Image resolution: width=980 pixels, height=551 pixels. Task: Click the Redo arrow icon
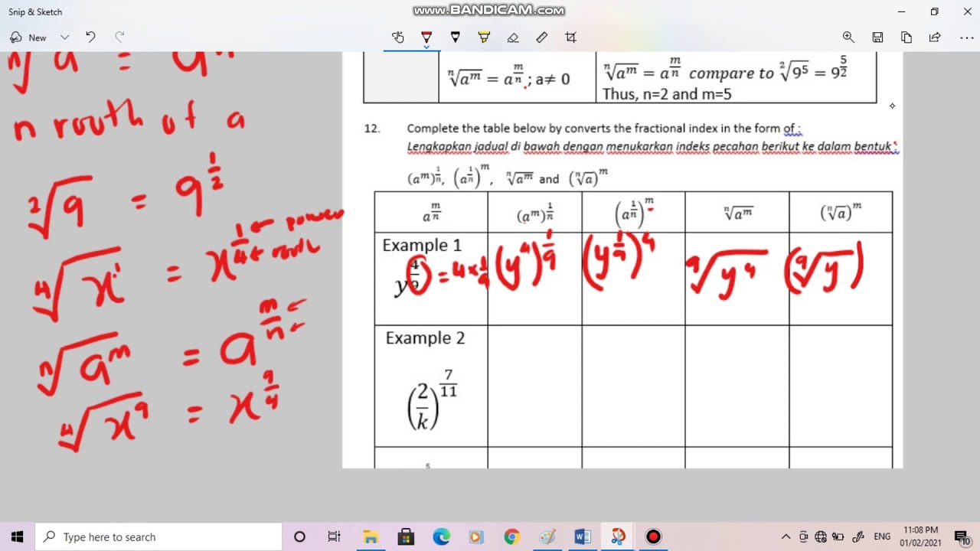[119, 37]
